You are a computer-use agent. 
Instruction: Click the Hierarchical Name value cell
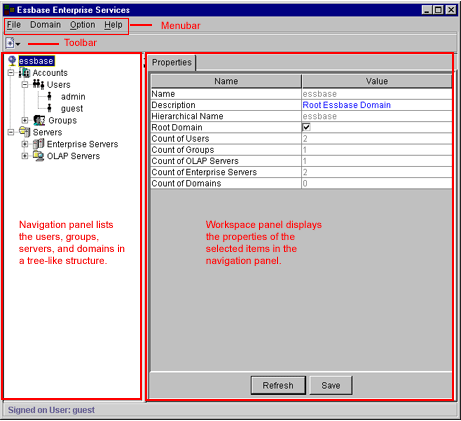click(377, 116)
